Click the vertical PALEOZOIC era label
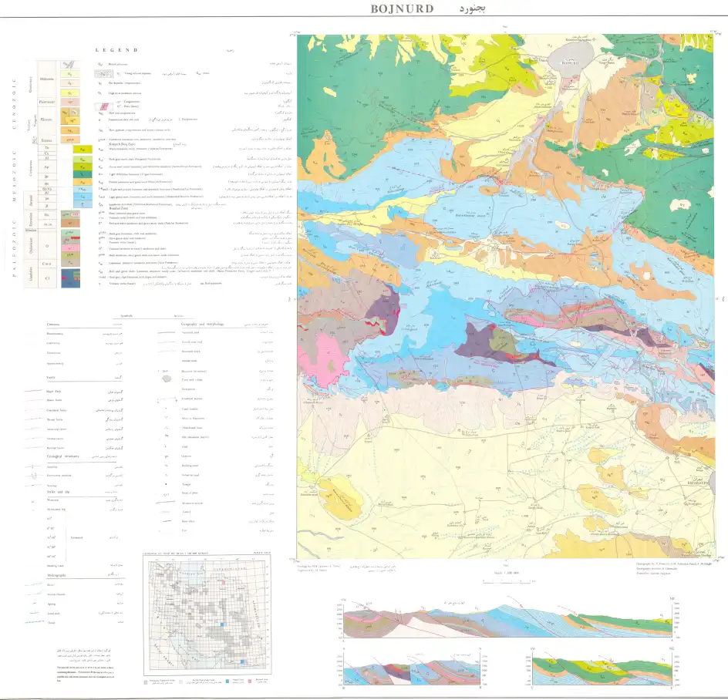This screenshot has height=700, width=728. [x=14, y=248]
